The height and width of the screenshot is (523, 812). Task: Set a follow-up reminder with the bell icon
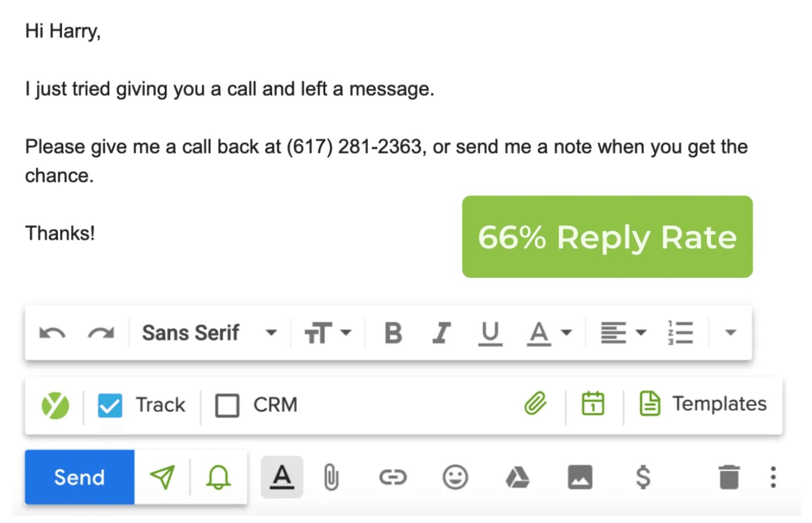pyautogui.click(x=217, y=477)
